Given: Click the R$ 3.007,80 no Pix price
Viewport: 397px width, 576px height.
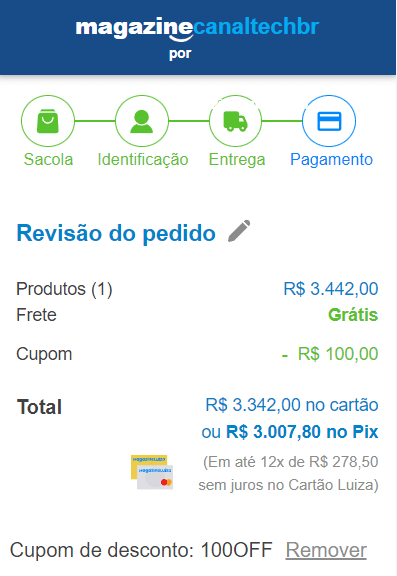Looking at the screenshot, I should pos(302,432).
